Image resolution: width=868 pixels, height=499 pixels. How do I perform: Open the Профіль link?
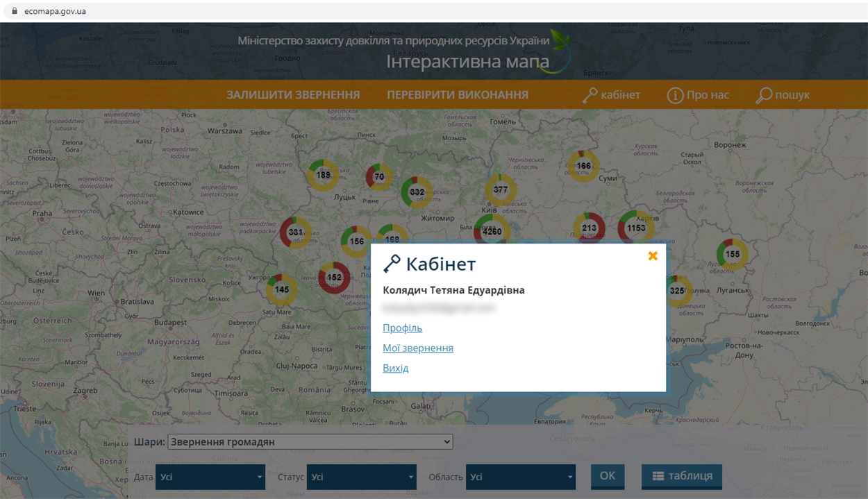(x=403, y=328)
